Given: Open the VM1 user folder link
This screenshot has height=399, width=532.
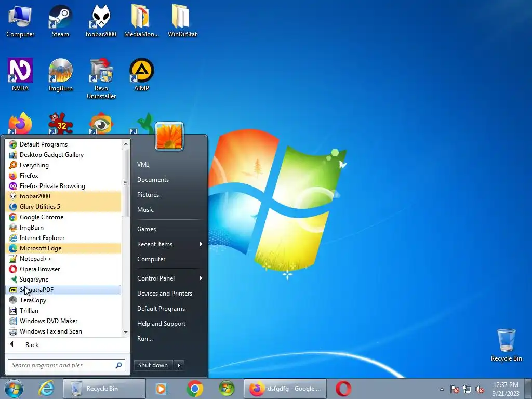Looking at the screenshot, I should (170, 165).
